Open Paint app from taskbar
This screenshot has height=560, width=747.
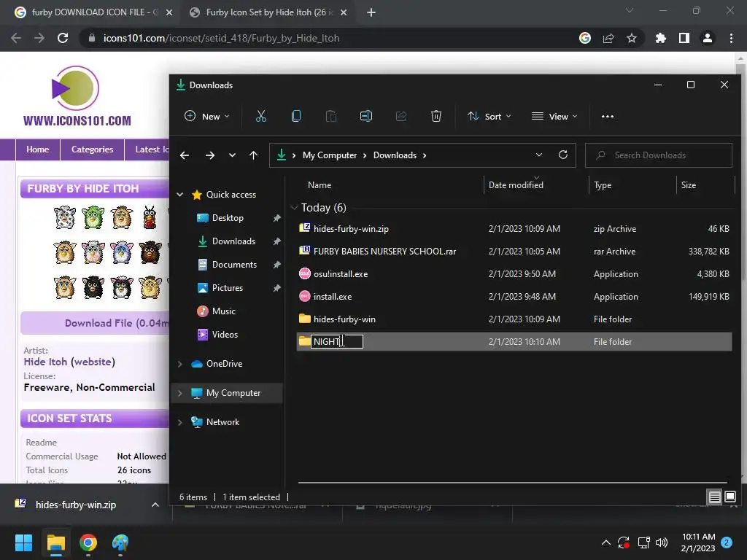coord(120,542)
